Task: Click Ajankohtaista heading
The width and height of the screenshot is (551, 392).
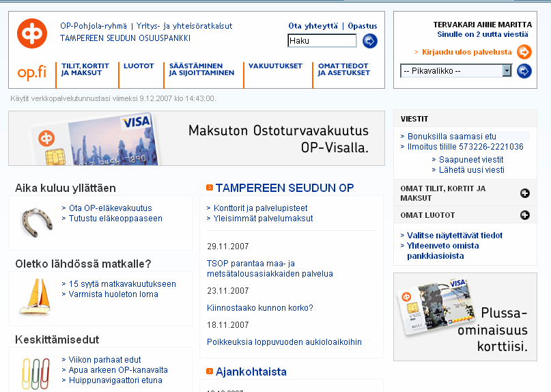Action: coord(251,372)
